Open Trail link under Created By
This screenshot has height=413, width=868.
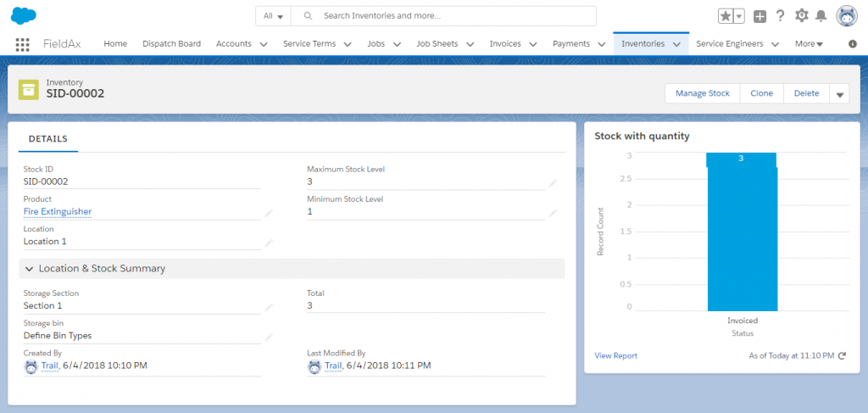click(x=50, y=366)
